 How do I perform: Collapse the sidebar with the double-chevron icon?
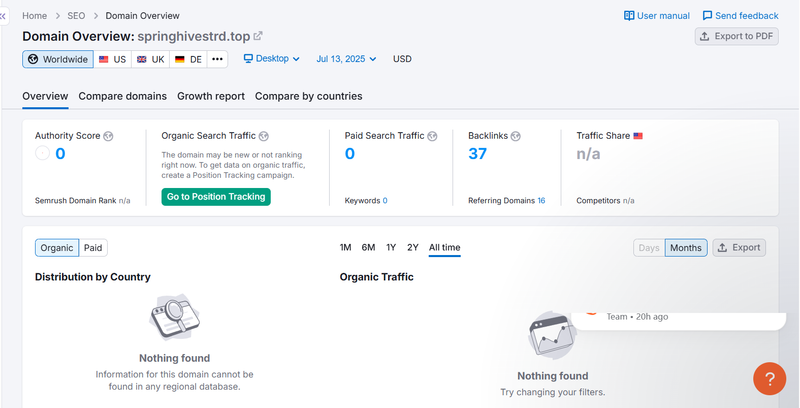3,16
